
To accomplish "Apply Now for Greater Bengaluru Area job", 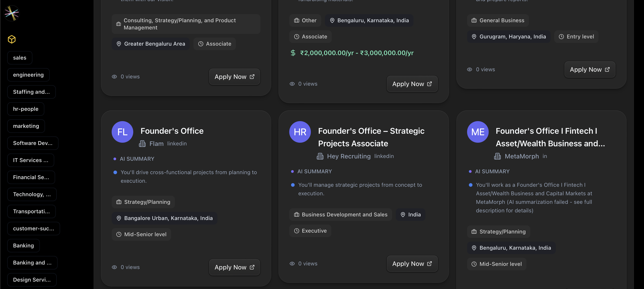I will pos(235,77).
